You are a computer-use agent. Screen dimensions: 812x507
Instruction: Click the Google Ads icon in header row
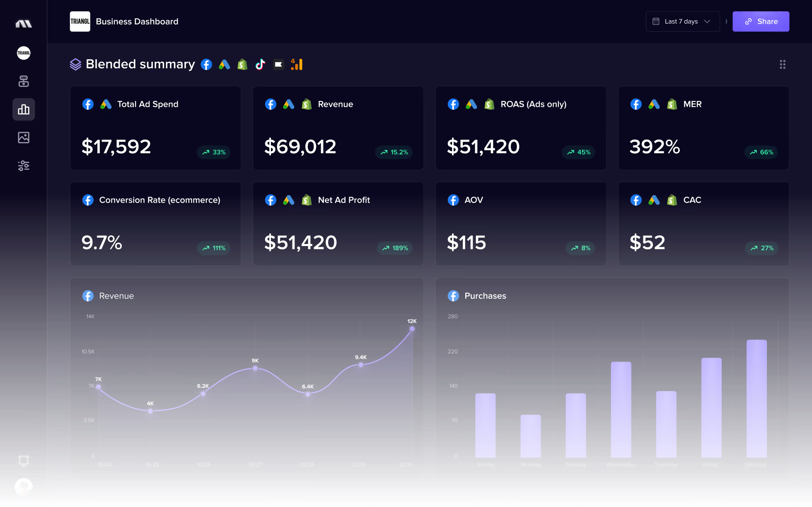[x=224, y=64]
